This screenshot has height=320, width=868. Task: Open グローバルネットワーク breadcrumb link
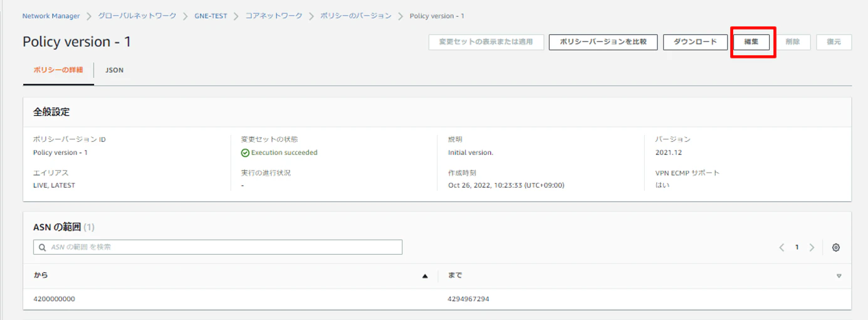[x=137, y=16]
